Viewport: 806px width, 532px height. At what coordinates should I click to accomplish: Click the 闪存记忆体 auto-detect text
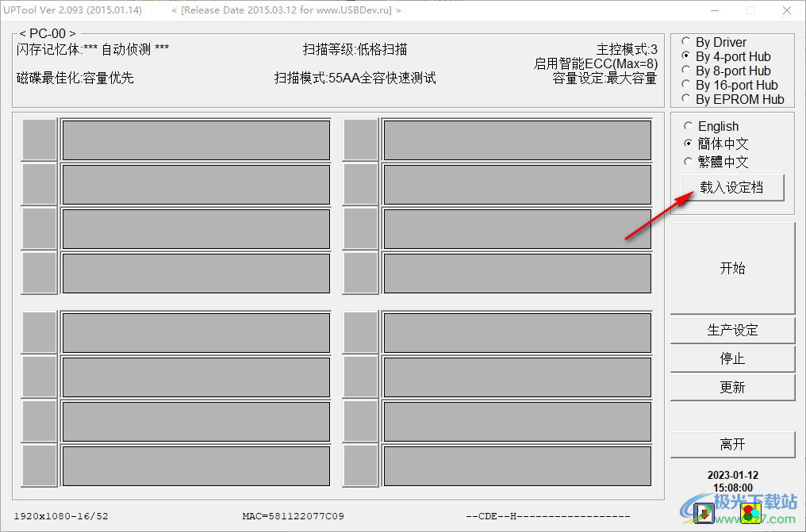tap(93, 49)
